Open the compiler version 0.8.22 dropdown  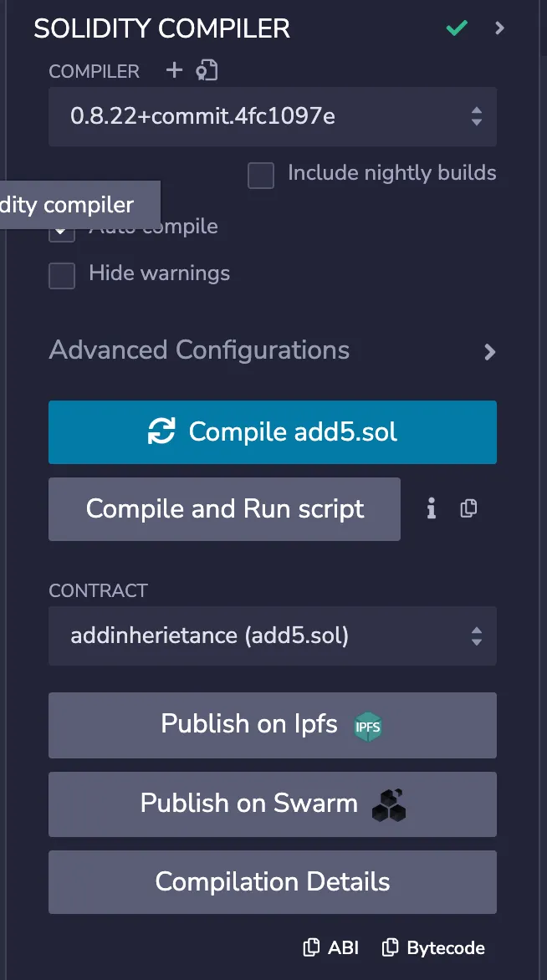tap(273, 116)
